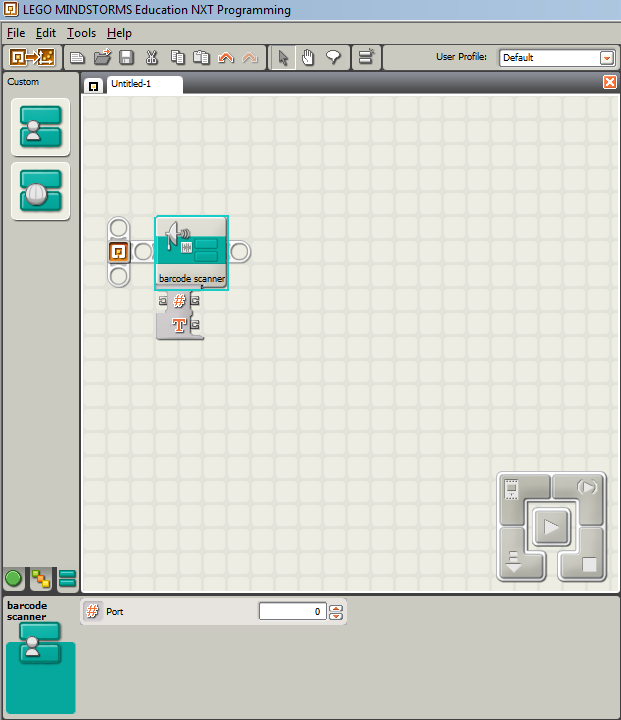This screenshot has height=720, width=621.
Task: Open the Robot Educator transfer icon
Action: click(x=32, y=57)
